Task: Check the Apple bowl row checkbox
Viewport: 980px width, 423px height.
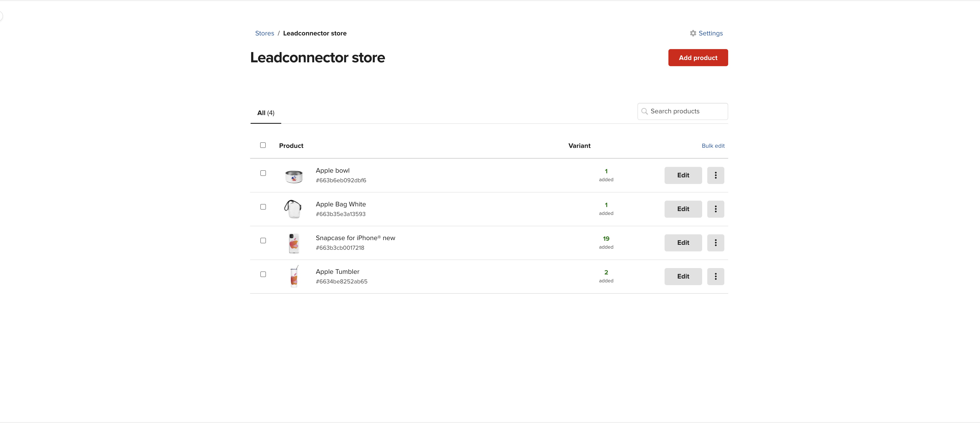Action: 263,173
